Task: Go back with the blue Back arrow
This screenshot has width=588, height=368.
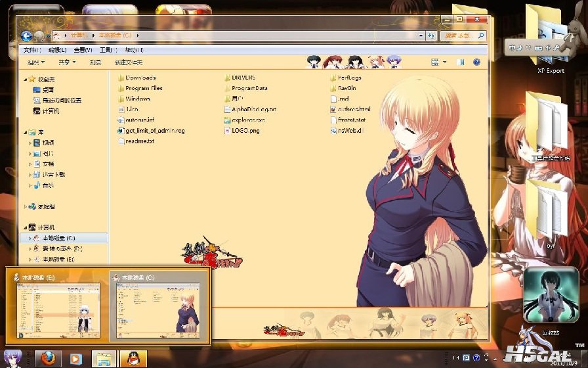Action: pyautogui.click(x=26, y=36)
